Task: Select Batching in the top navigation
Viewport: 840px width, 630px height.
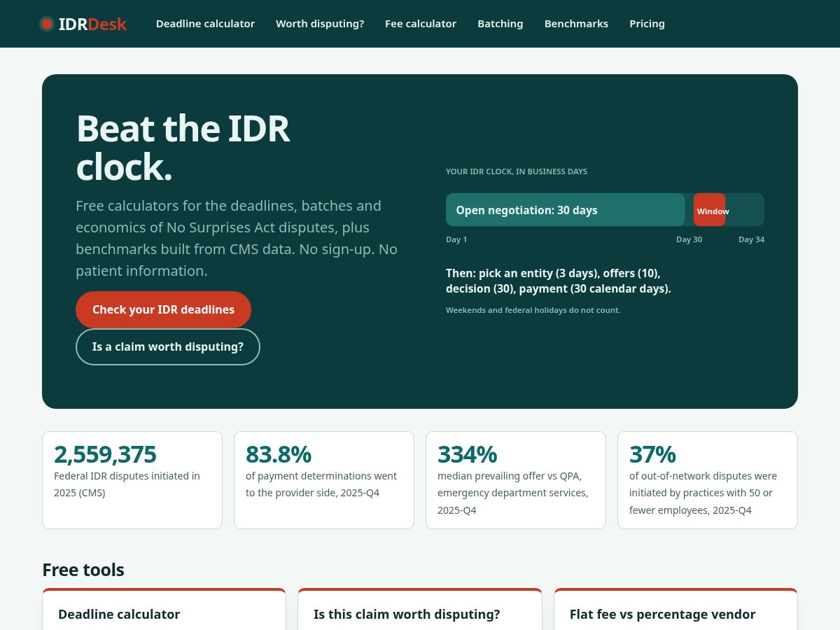Action: [500, 24]
